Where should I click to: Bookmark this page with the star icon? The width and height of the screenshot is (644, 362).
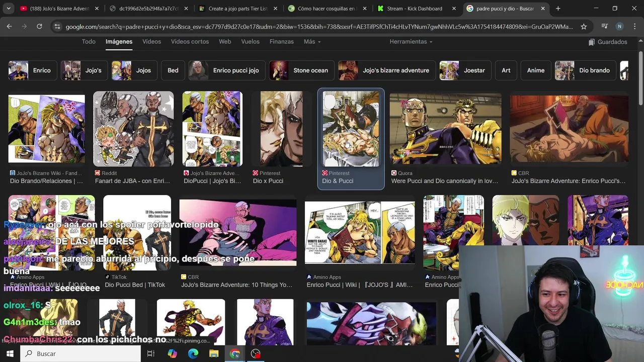[x=584, y=27]
